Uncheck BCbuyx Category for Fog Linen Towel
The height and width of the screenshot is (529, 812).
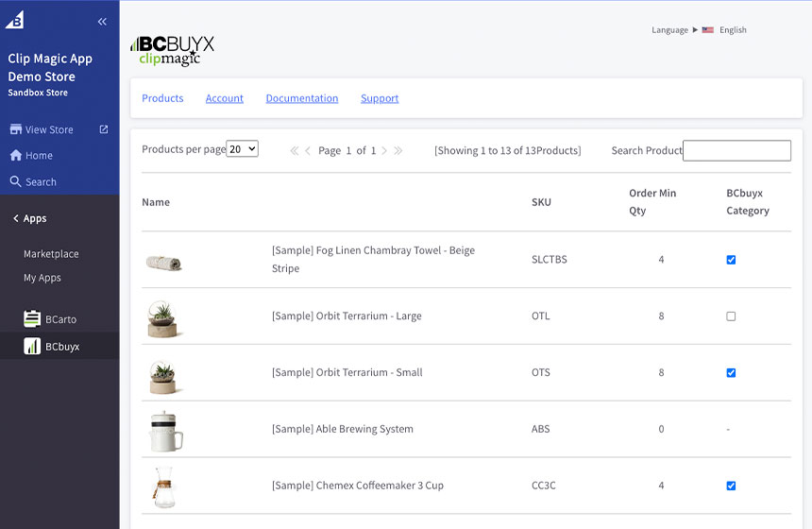tap(731, 260)
